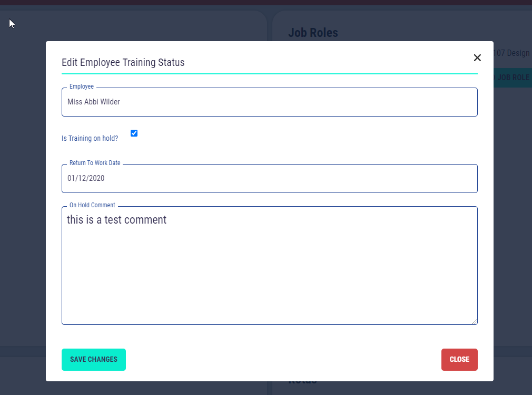Close the dialog with the X icon
This screenshot has width=532, height=395.
coord(477,58)
